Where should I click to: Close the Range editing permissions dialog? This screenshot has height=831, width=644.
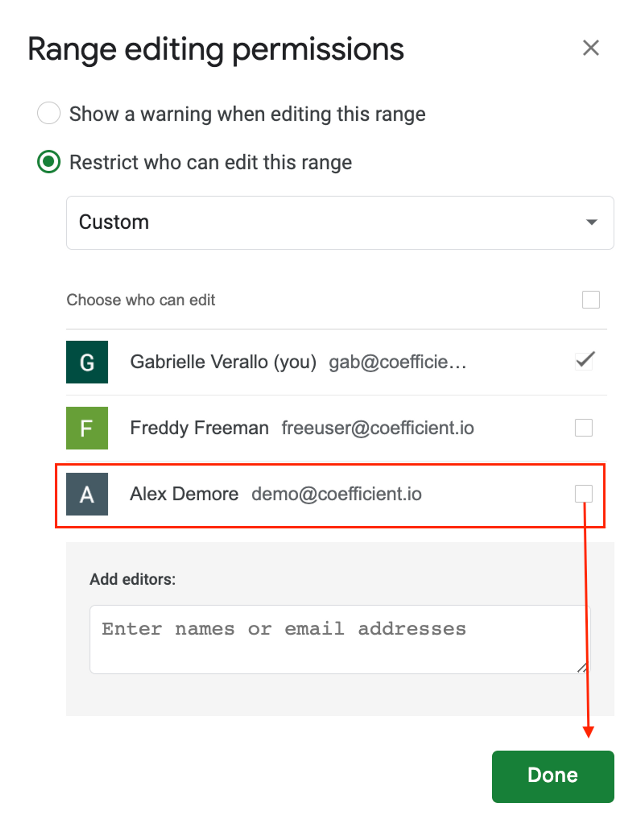coord(590,48)
